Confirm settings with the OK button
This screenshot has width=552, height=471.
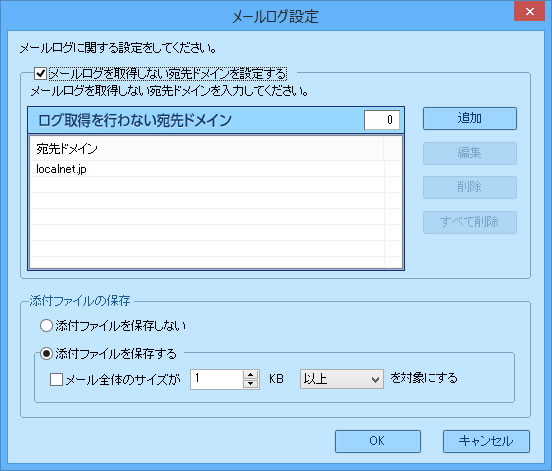[x=378, y=441]
